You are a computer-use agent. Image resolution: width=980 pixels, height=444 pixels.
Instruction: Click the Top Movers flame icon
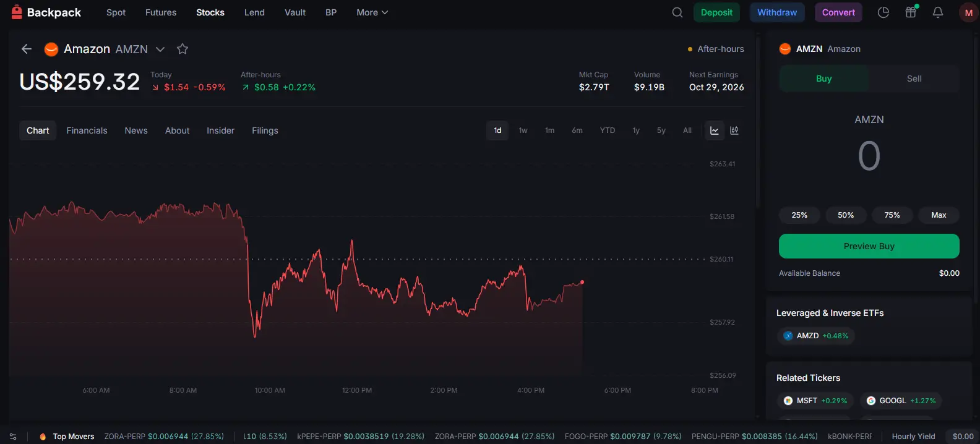(x=43, y=436)
